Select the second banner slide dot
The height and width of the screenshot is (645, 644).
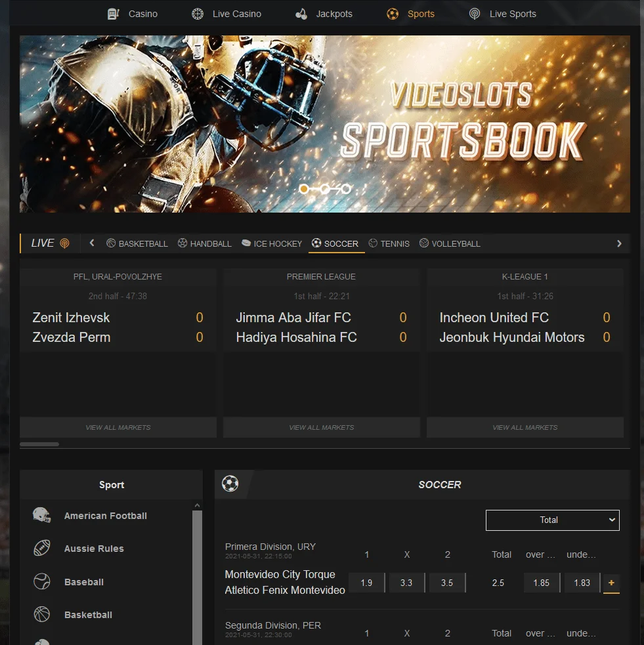pyautogui.click(x=325, y=189)
